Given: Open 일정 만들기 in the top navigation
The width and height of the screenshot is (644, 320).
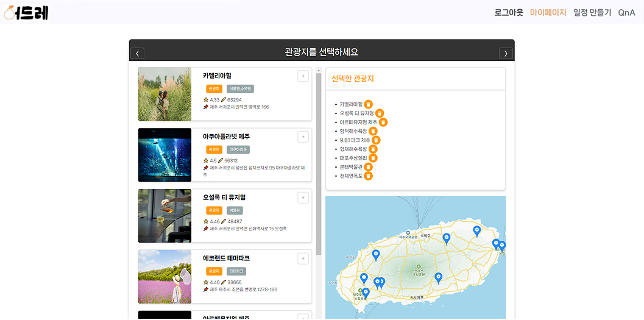Looking at the screenshot, I should click(x=592, y=13).
